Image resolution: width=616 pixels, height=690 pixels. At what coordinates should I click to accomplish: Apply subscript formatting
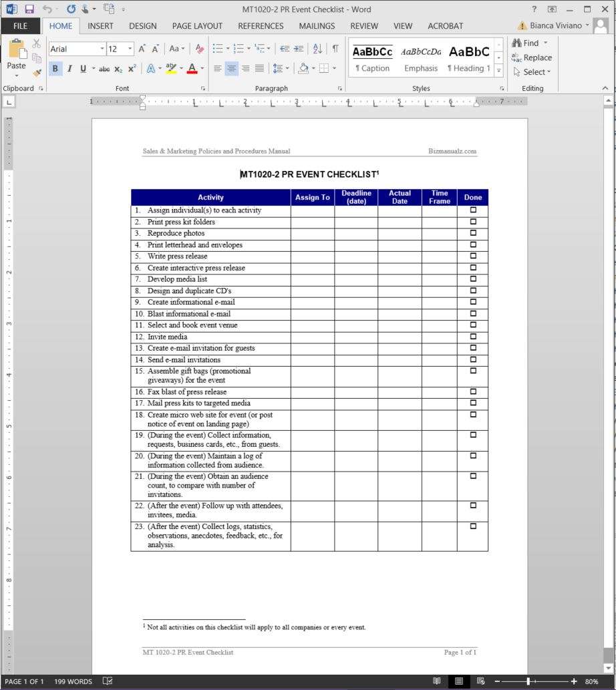point(118,69)
